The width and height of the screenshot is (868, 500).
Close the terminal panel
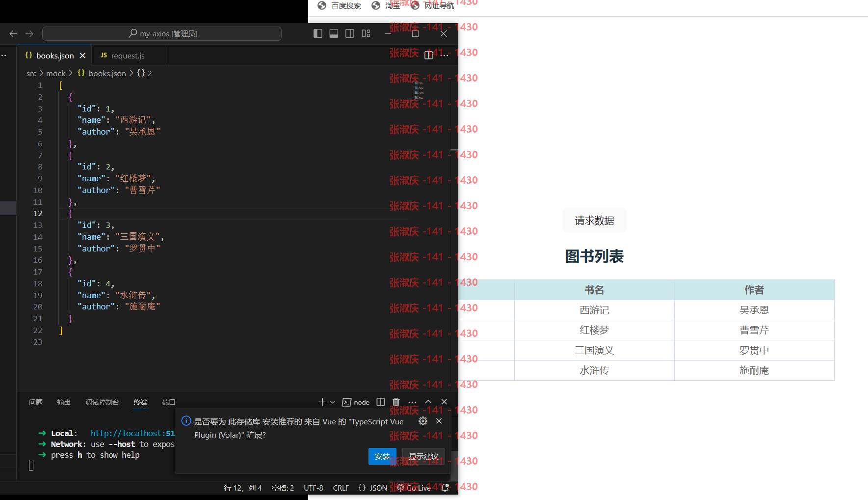444,402
